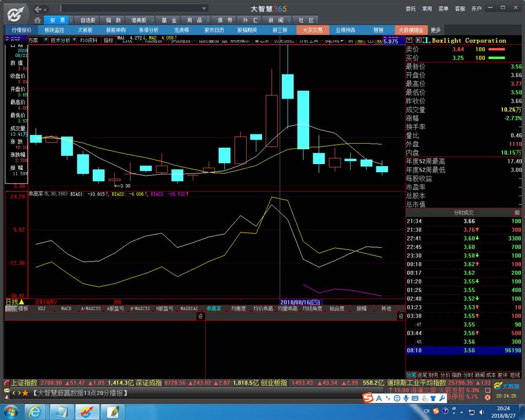This screenshot has height=420, width=525.
Task: Open the 债券 tab
Action: (x=225, y=21)
